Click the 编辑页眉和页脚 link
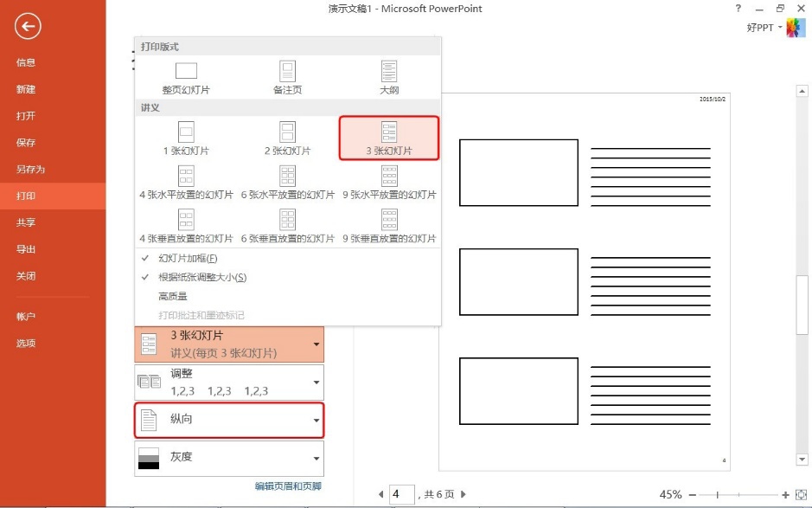 click(288, 486)
